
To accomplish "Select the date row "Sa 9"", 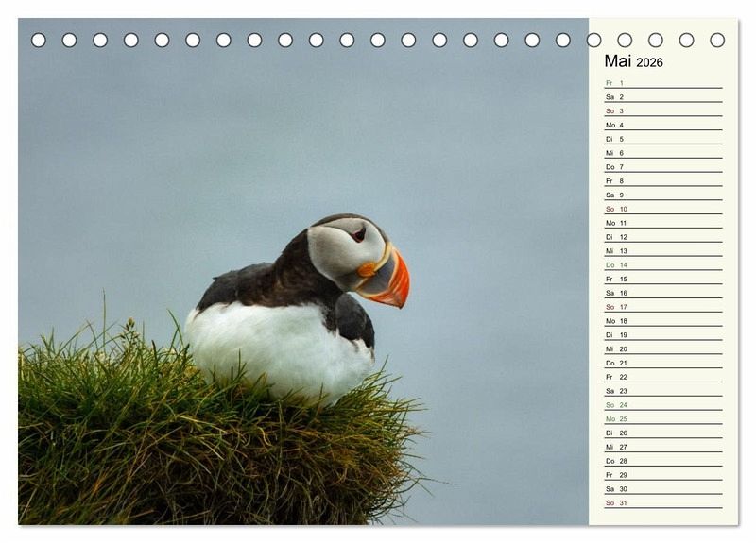I will (663, 195).
